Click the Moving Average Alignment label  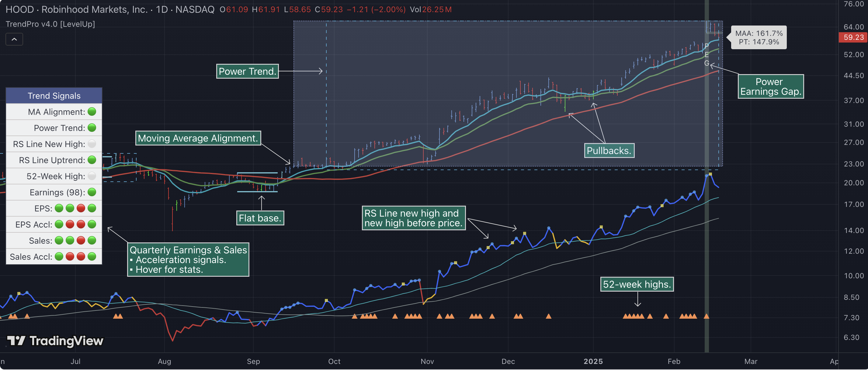tap(198, 139)
